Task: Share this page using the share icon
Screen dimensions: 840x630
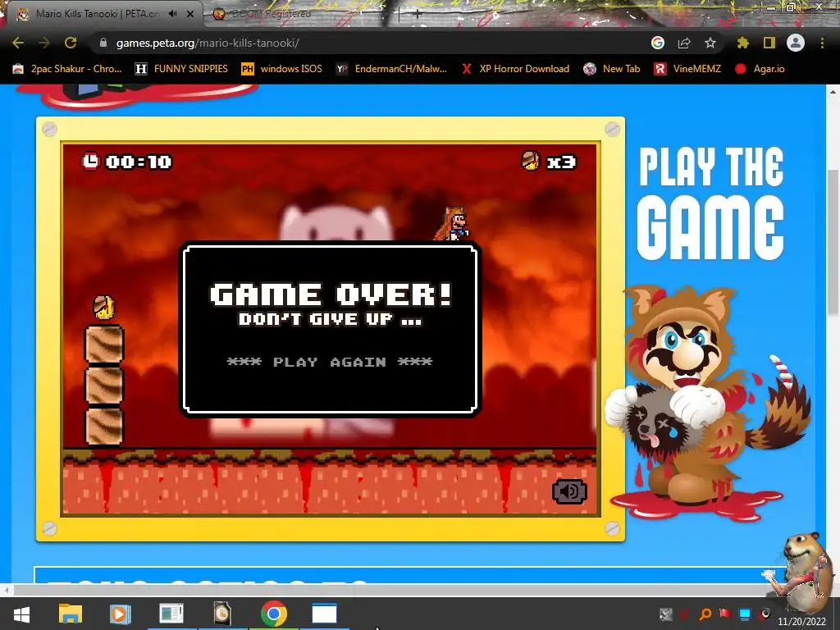Action: pos(684,43)
